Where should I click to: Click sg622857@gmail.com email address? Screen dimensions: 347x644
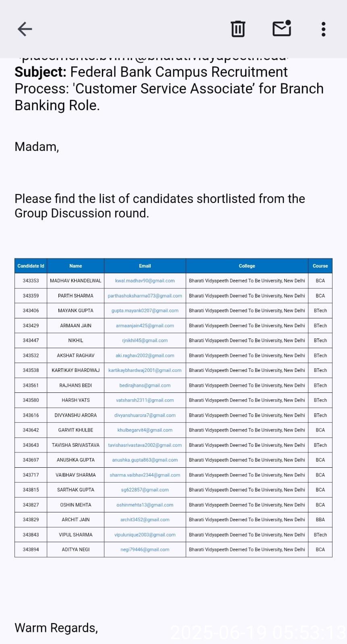145,490
